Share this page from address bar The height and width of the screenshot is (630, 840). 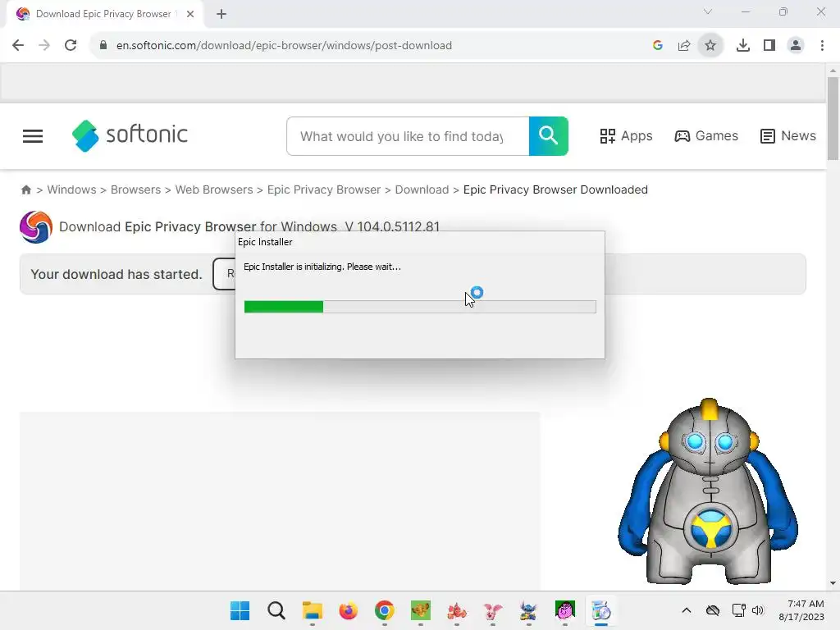tap(684, 46)
